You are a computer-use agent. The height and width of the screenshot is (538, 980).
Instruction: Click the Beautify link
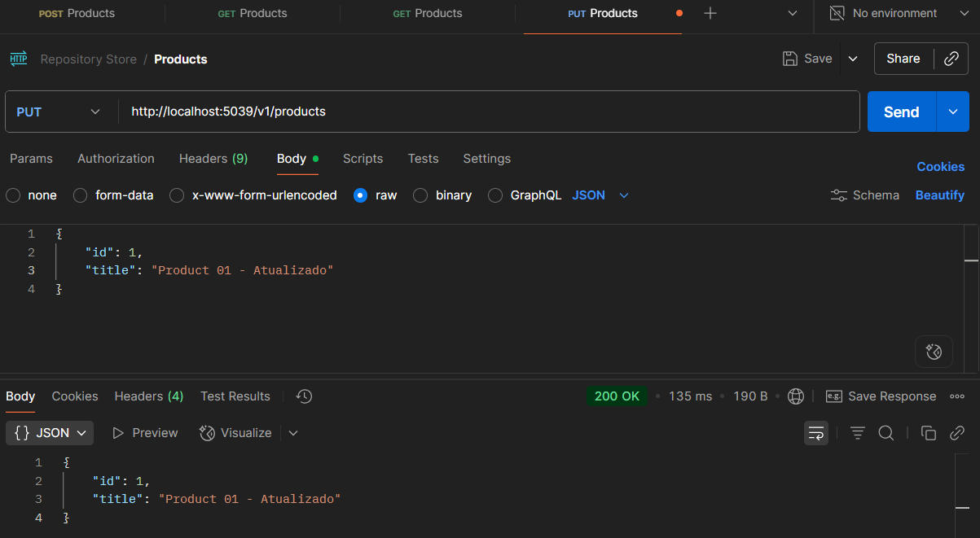tap(939, 195)
